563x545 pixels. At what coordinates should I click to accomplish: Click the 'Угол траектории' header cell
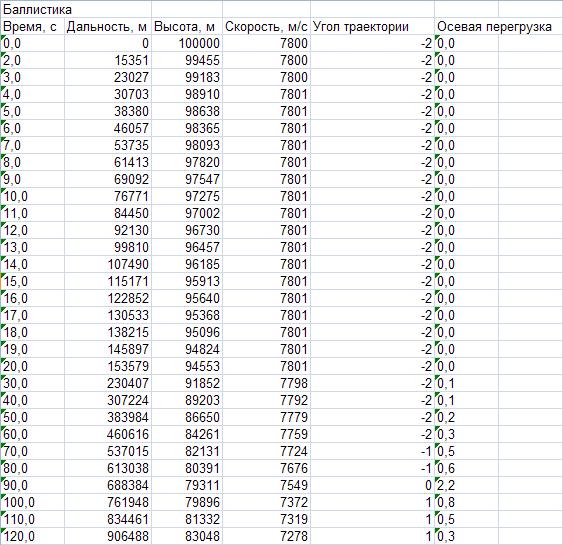[372, 27]
